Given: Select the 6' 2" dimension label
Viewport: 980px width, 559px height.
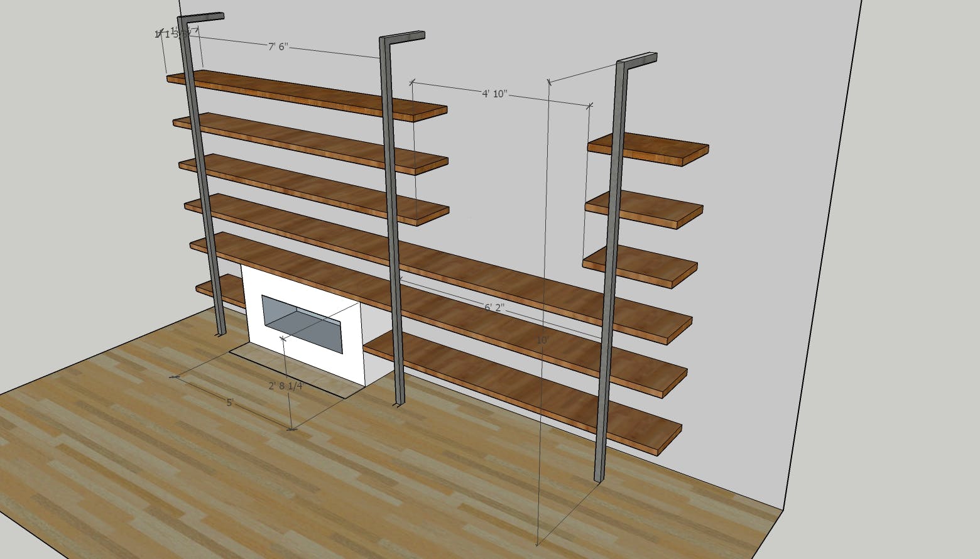Looking at the screenshot, I should coord(494,308).
